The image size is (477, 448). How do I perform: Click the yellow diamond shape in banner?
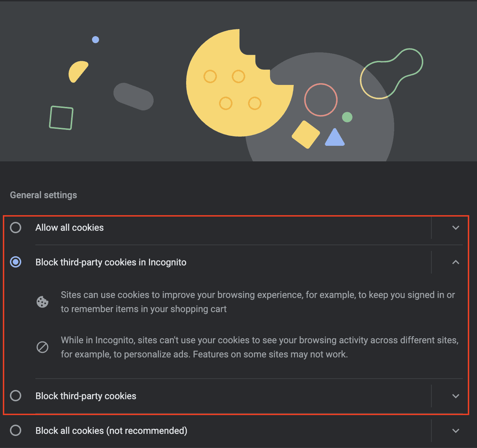pyautogui.click(x=305, y=134)
